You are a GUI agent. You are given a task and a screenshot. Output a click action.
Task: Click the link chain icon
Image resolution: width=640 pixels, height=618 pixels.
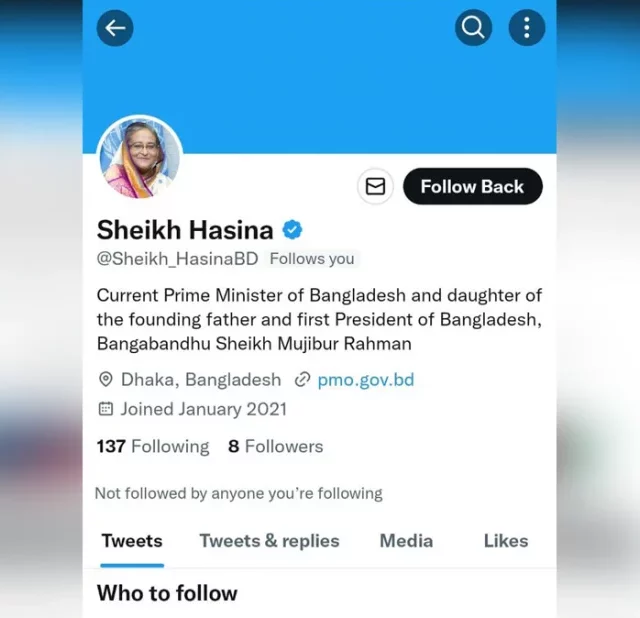tap(302, 380)
